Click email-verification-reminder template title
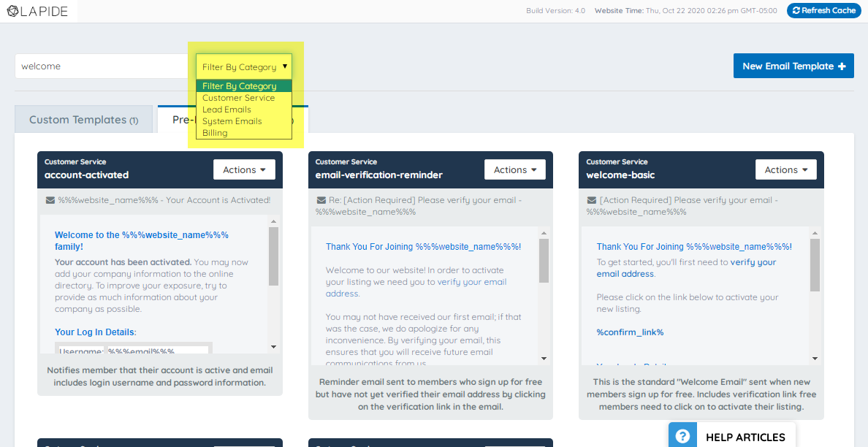Screen dimensions: 868x447 pos(378,175)
